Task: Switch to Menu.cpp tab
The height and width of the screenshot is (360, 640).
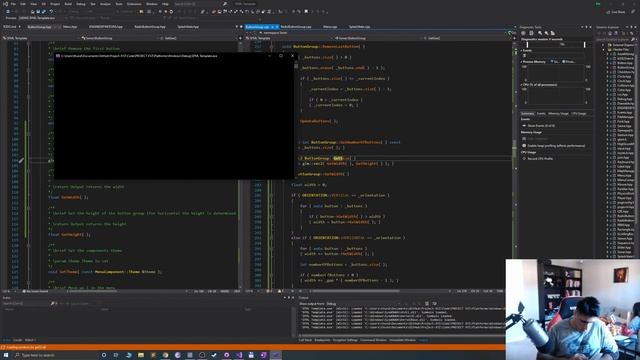Action: pyautogui.click(x=330, y=27)
